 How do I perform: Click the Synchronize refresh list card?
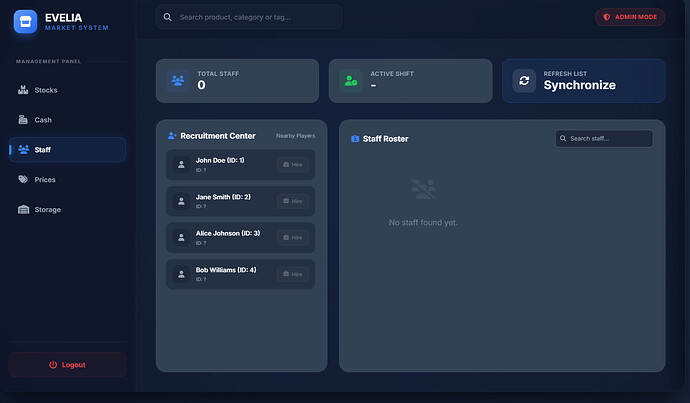coord(584,81)
